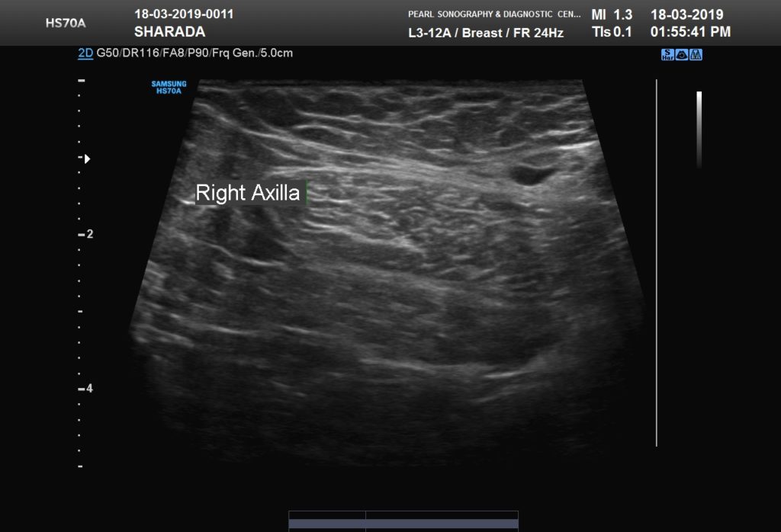Click the 2 cm depth scale marker
This screenshot has height=532, width=781.
tap(85, 234)
